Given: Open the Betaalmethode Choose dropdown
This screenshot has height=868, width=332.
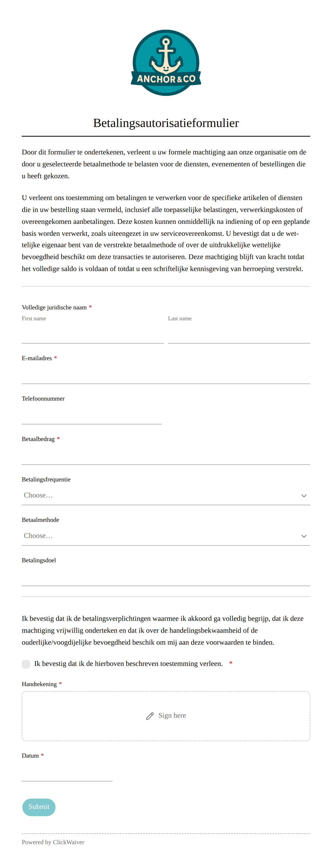Looking at the screenshot, I should coord(166,536).
